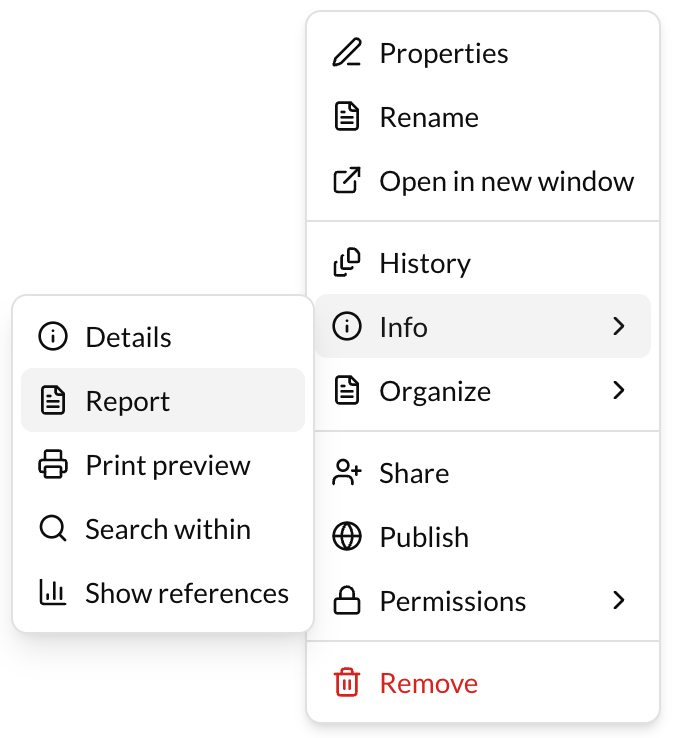Click the Show references label
Image resolution: width=674 pixels, height=738 pixels.
pyautogui.click(x=187, y=594)
